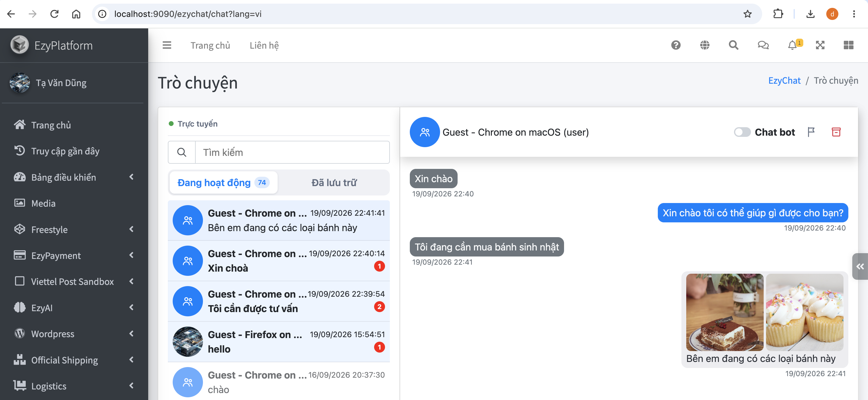This screenshot has height=400, width=868.
Task: Click the Tìm kiếm search input field
Action: (x=292, y=152)
